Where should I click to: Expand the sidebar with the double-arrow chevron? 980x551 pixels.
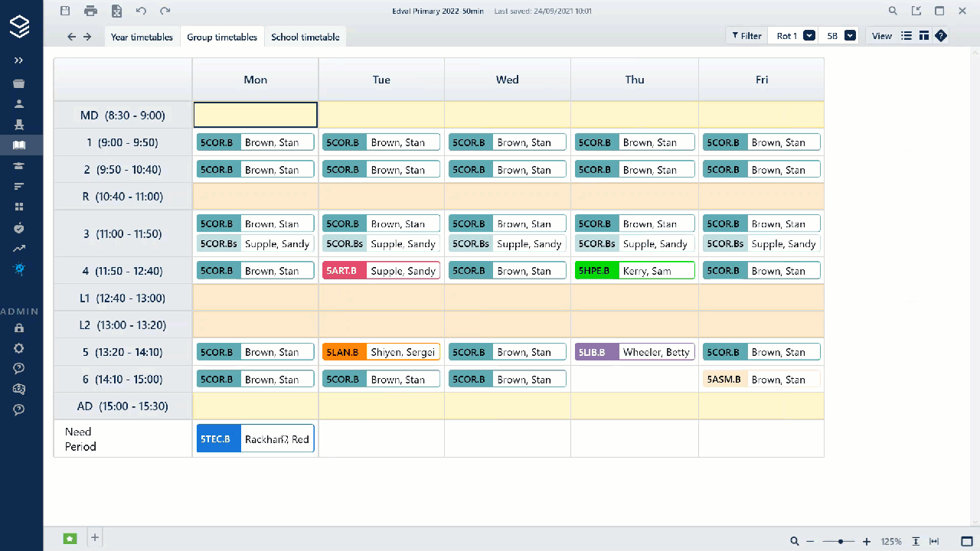(x=18, y=60)
